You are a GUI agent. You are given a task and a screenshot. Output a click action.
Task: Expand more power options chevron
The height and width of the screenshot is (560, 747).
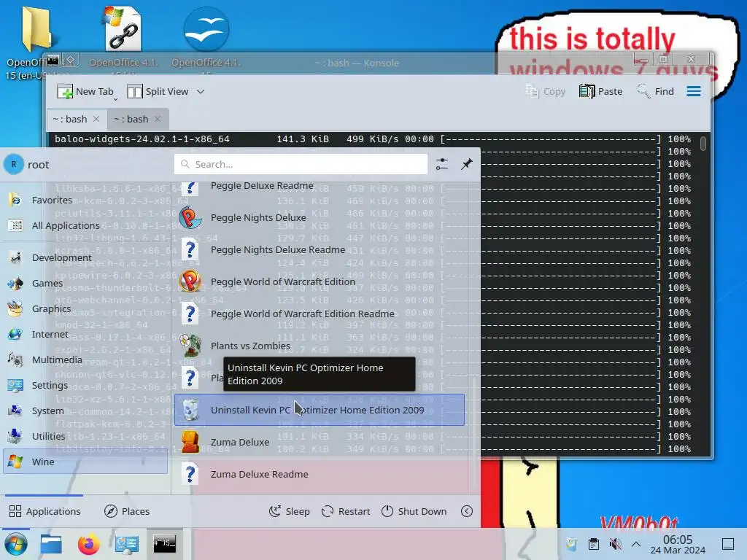(x=467, y=511)
